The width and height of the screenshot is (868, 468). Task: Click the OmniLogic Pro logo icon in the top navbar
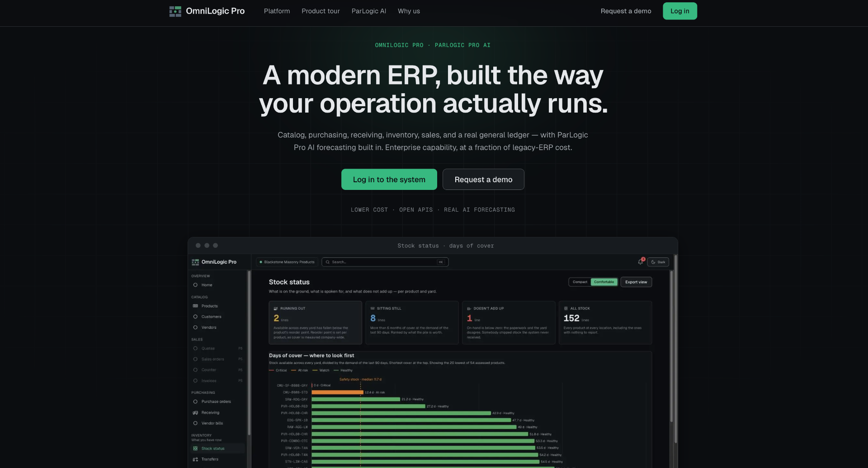click(x=175, y=11)
